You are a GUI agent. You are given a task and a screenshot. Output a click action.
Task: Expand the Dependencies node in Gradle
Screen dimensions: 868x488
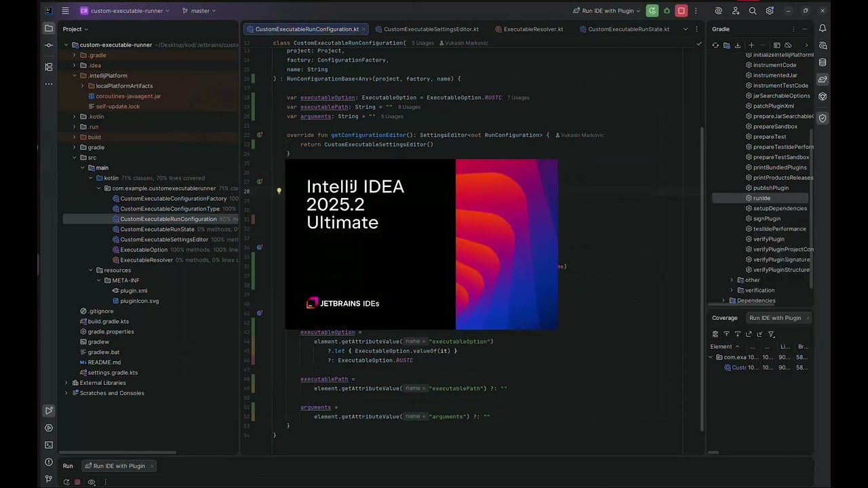(724, 300)
